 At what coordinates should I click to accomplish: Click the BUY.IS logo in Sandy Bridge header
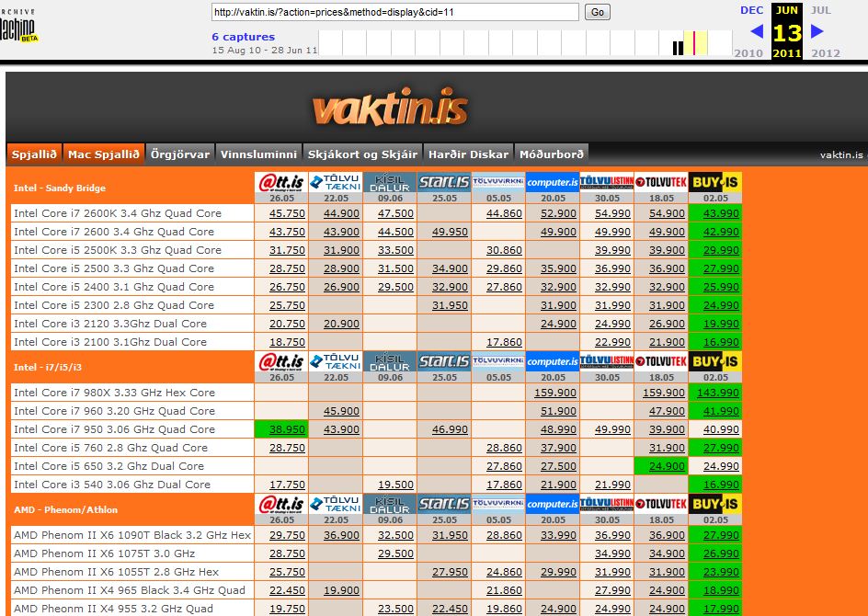coord(714,182)
